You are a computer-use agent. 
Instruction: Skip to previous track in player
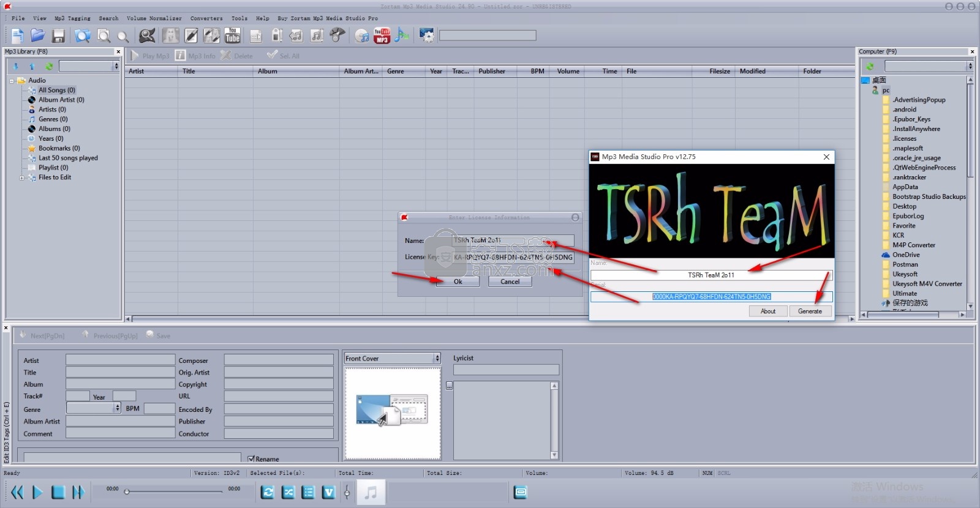click(17, 492)
